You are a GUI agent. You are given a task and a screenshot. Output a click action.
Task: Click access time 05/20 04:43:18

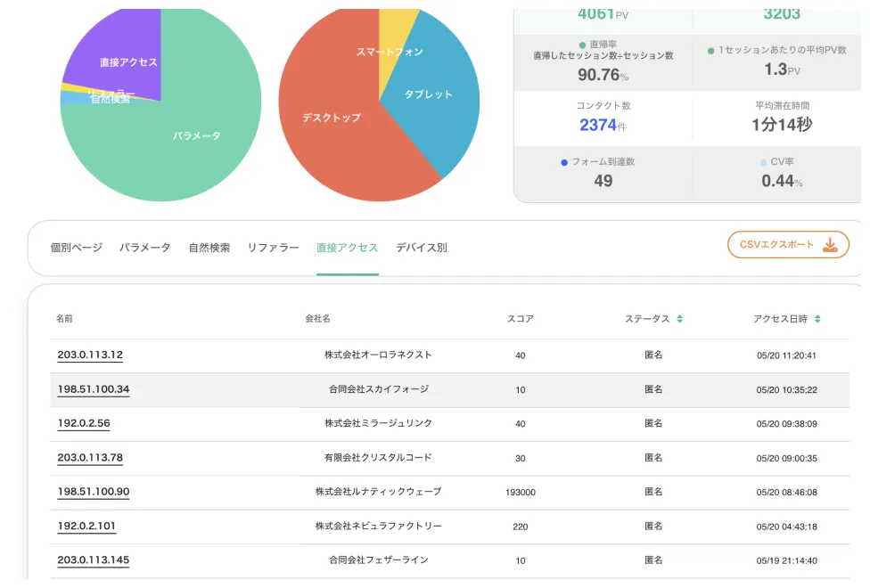pos(787,527)
